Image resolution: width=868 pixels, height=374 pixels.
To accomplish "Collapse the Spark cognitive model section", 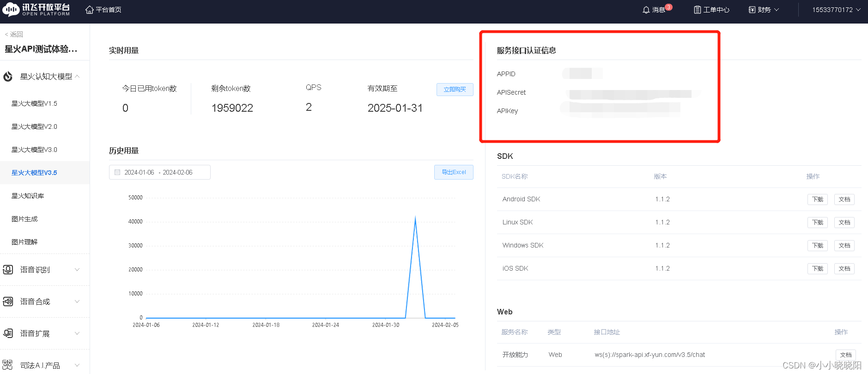I will tap(77, 76).
